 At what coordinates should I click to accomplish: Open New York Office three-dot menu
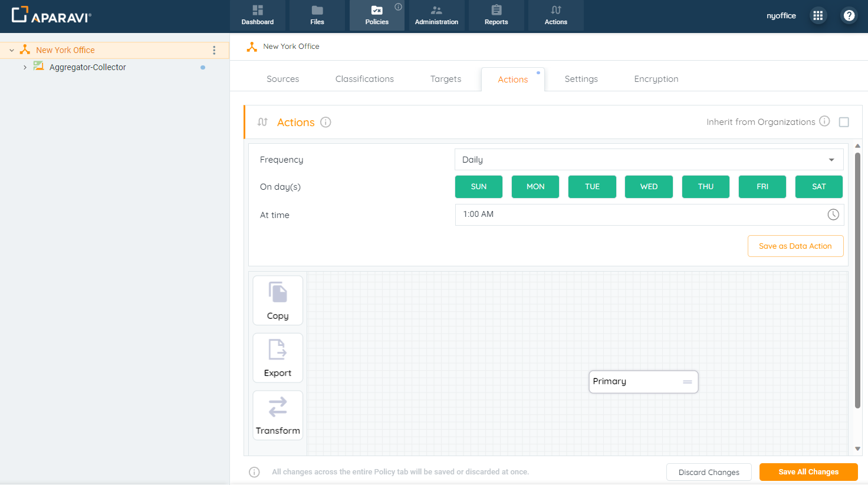coord(214,50)
